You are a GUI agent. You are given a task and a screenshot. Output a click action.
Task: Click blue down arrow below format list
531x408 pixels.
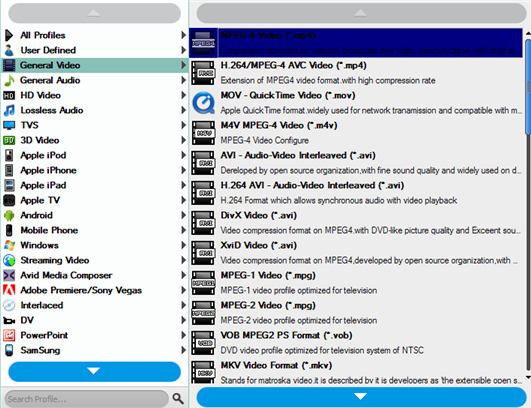tap(361, 396)
